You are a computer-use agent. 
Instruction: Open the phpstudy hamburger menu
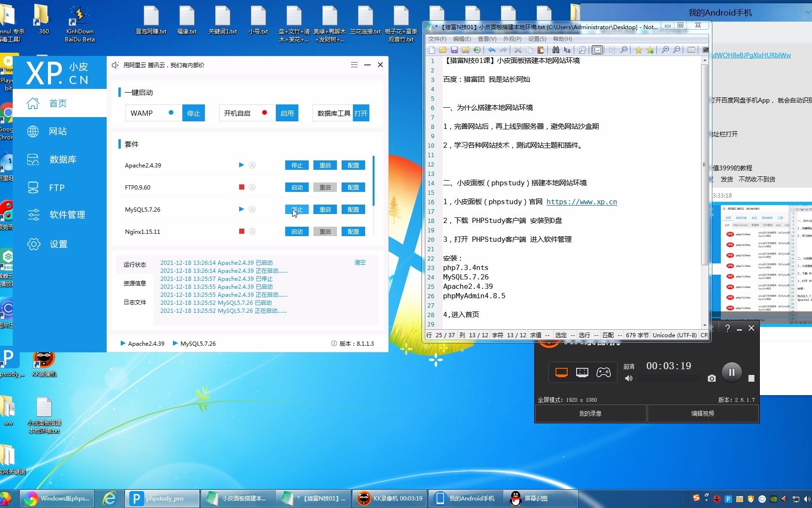[x=354, y=65]
